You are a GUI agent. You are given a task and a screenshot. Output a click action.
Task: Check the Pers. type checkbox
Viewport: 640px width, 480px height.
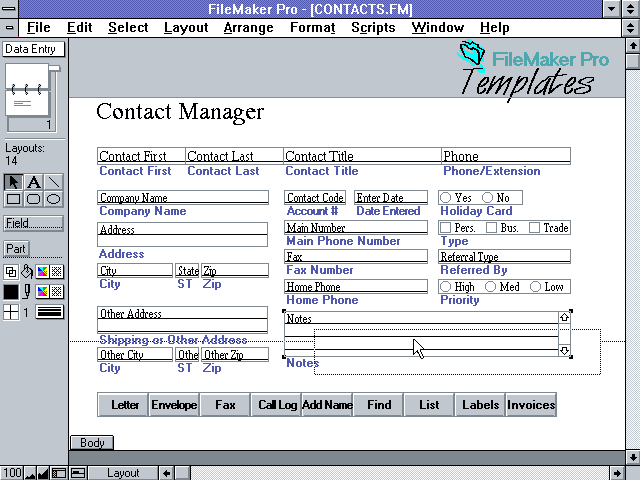[446, 228]
